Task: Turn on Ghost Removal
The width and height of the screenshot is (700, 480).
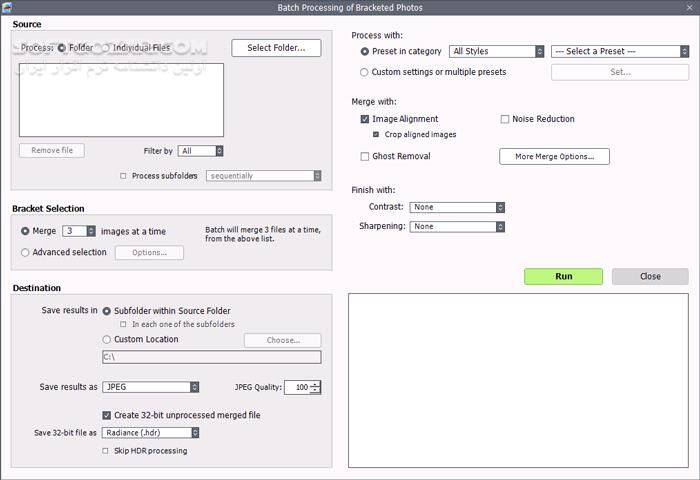Action: coord(365,156)
